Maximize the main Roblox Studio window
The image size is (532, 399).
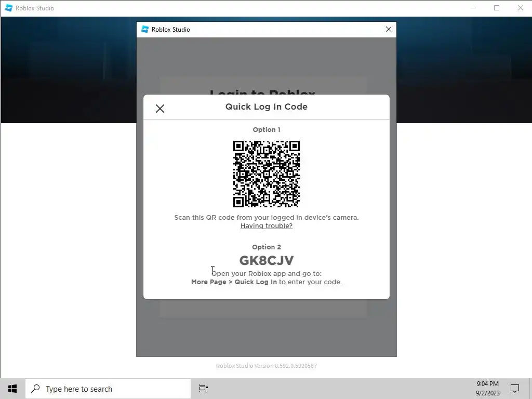(497, 8)
